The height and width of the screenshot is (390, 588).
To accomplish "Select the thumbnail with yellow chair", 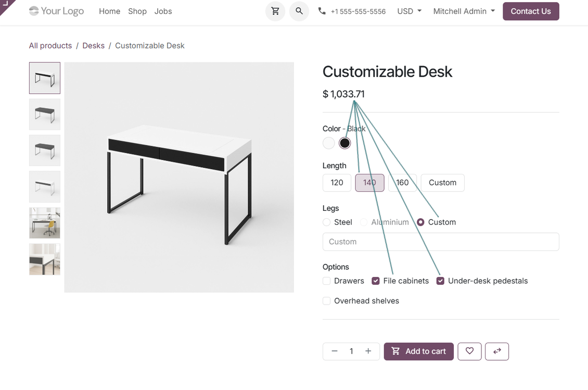I will pos(45,223).
